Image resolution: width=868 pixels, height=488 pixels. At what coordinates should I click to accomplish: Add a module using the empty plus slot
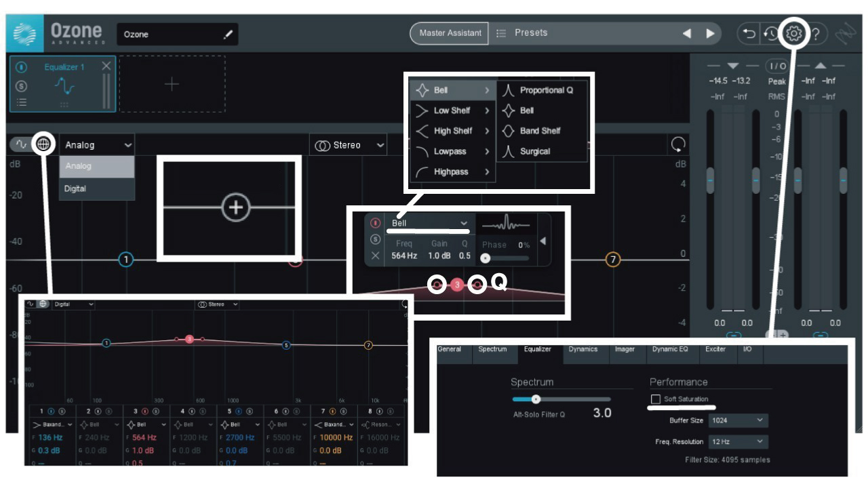click(172, 84)
